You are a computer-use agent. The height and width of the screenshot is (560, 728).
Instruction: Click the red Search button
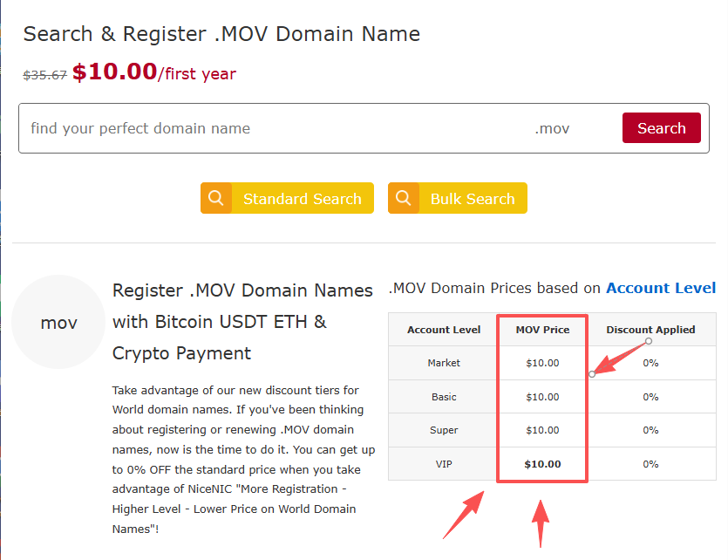click(661, 127)
